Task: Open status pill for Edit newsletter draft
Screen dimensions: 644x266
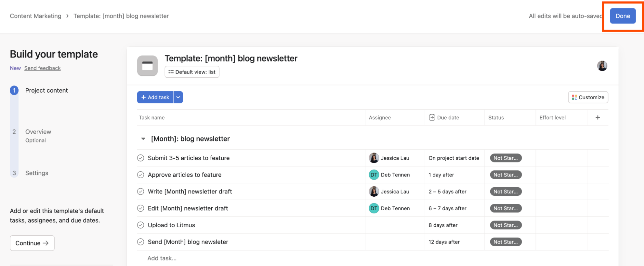Action: 506,208
